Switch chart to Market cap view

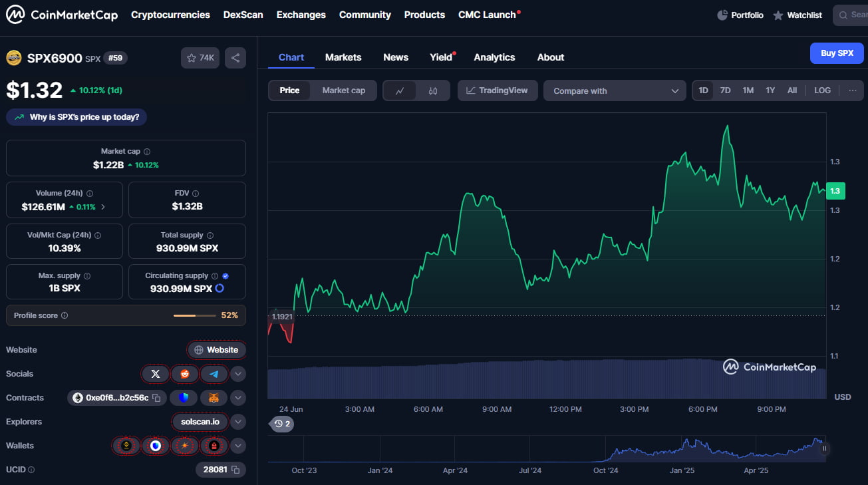point(344,90)
